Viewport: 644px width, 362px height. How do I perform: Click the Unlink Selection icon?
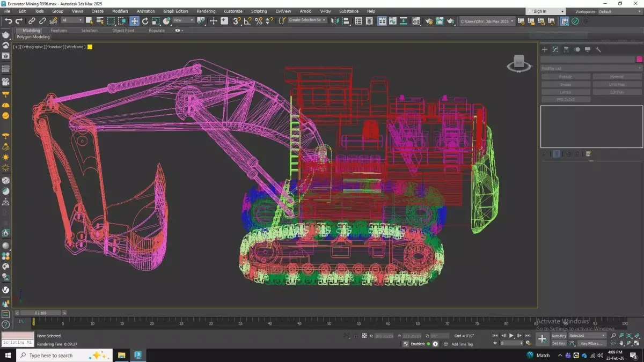42,21
